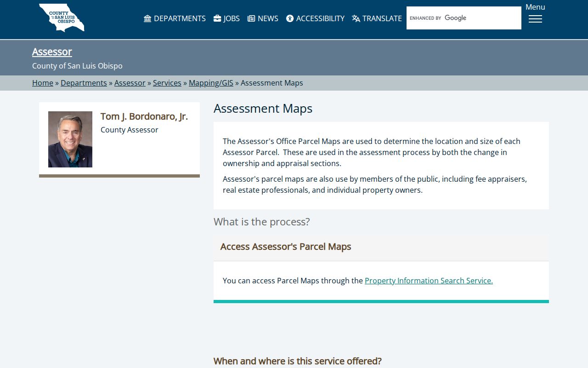Click 'Assessment Maps' breadcrumb text
Image resolution: width=588 pixels, height=368 pixels.
point(272,83)
